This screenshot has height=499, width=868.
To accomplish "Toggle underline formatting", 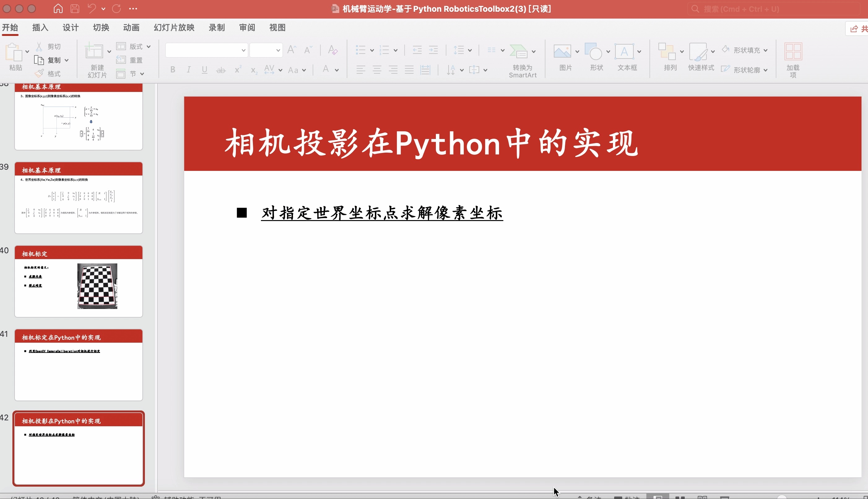I will 204,70.
